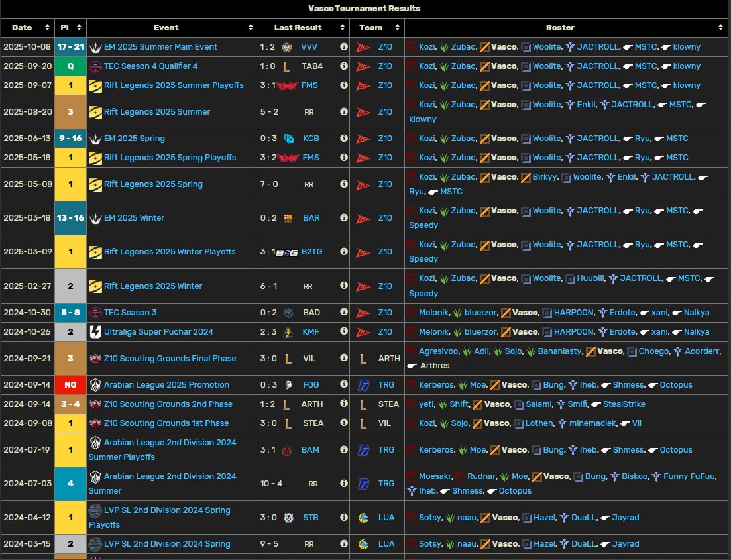Click LUA team logo in 2024-04-12 row
Image resolution: width=731 pixels, height=560 pixels.
(x=363, y=517)
